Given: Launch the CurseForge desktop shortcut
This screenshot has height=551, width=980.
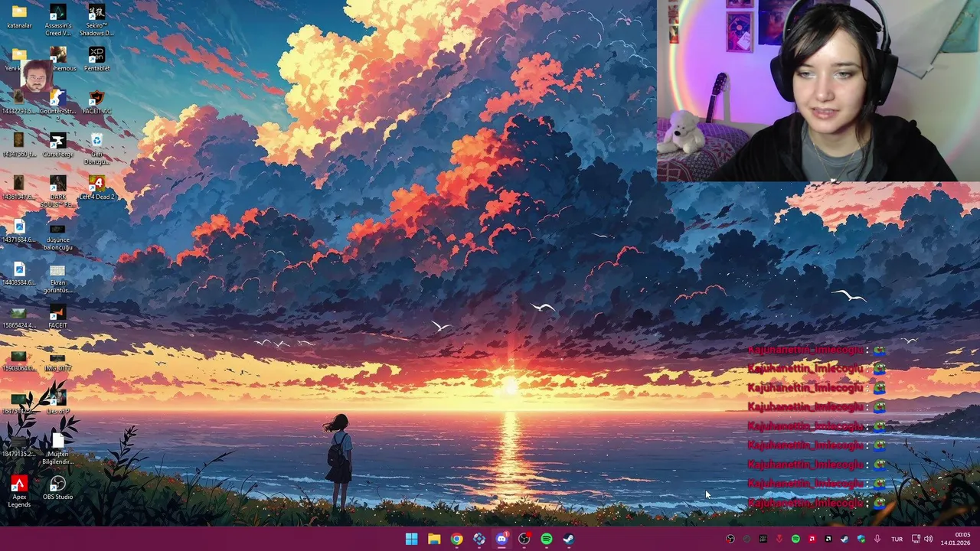Looking at the screenshot, I should click(57, 145).
